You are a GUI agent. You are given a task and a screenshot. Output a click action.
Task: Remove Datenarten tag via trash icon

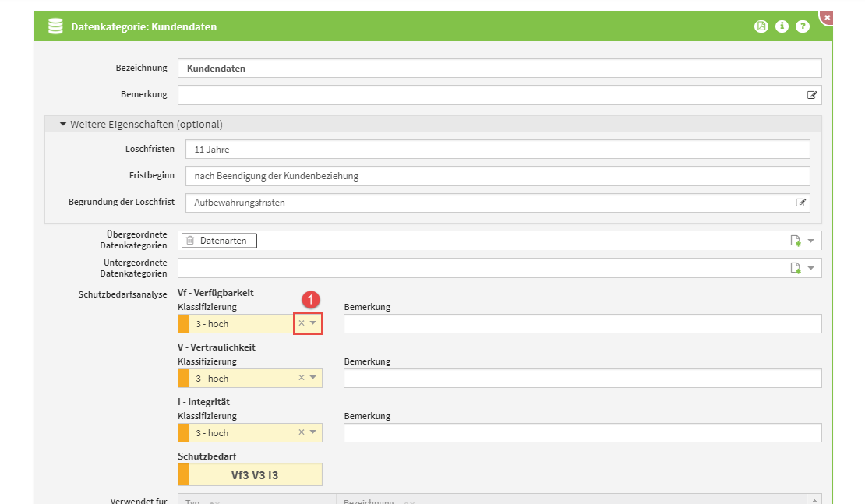point(190,241)
